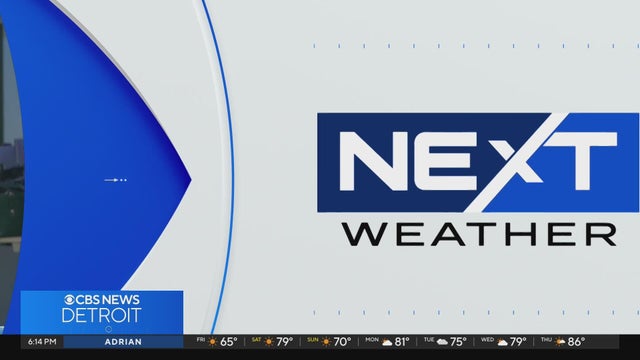Select the Wednesday partly cloudy icon

click(x=502, y=342)
